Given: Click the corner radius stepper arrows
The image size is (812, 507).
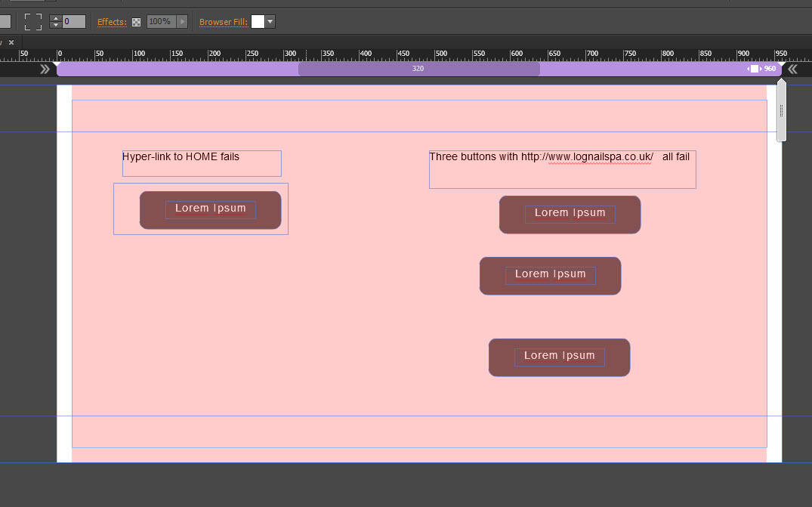Looking at the screenshot, I should (56, 22).
